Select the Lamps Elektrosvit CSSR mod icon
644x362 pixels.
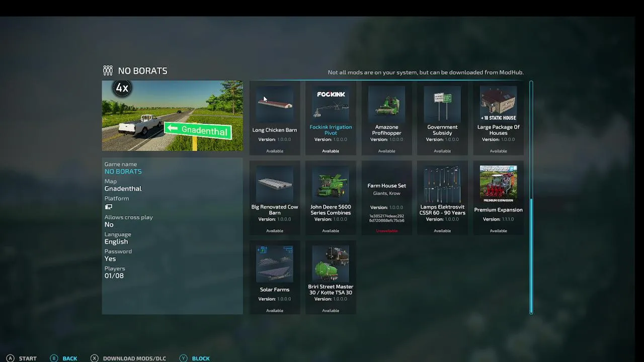(x=442, y=184)
